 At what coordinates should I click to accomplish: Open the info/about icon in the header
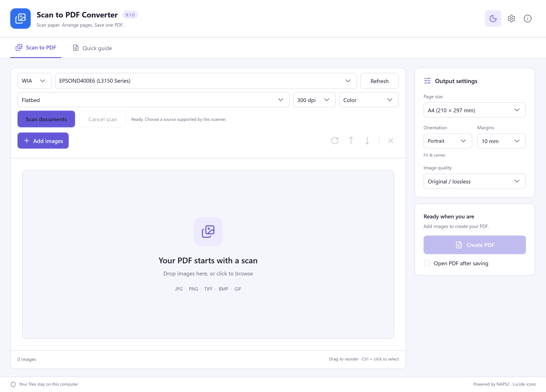pyautogui.click(x=527, y=19)
